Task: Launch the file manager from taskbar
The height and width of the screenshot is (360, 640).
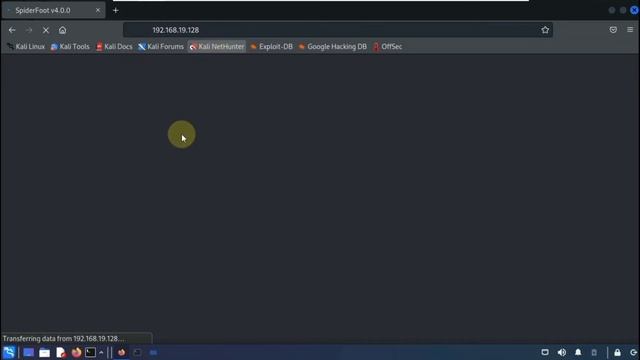Action: (x=44, y=353)
